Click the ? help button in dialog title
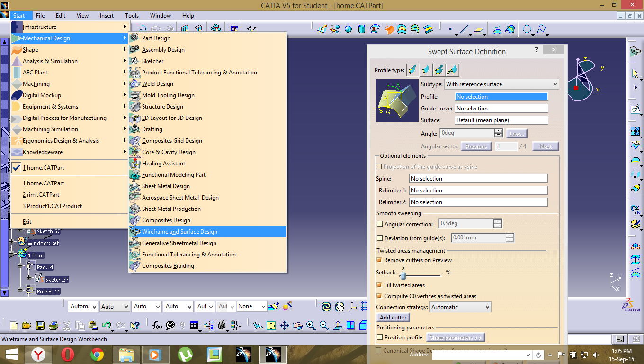644x364 pixels. click(x=537, y=49)
